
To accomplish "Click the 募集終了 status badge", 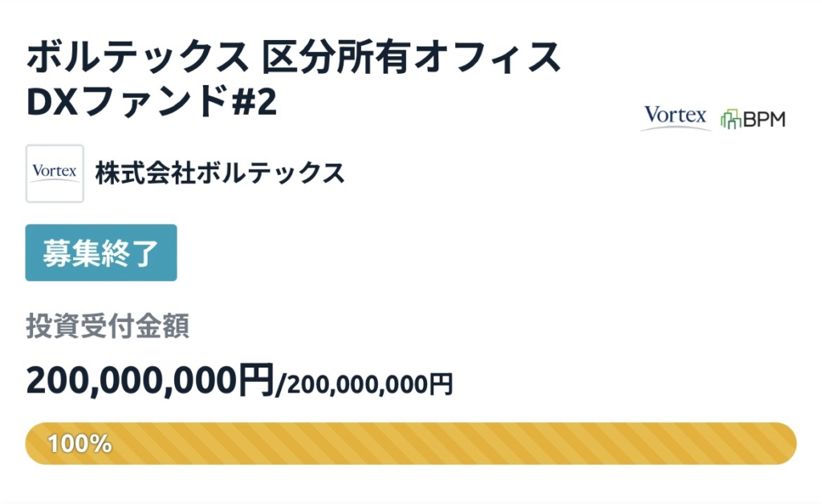I will (101, 253).
